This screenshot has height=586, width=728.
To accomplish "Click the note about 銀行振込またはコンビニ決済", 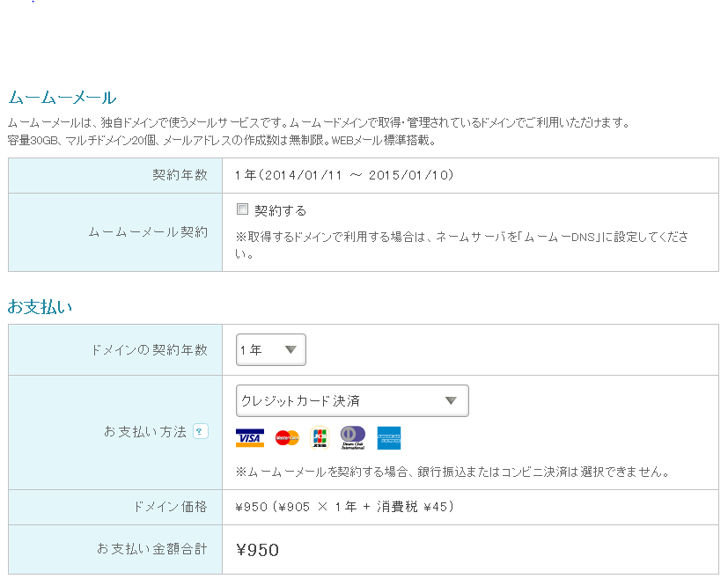I will pos(452,472).
